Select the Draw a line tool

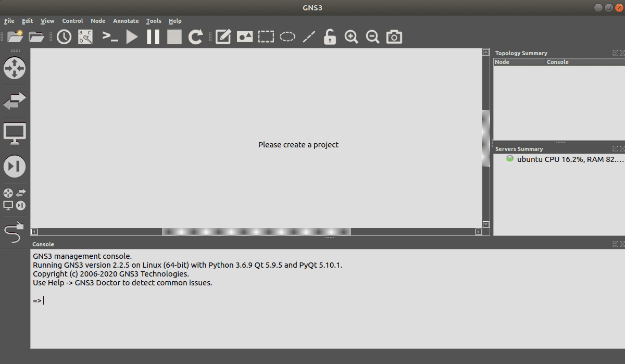[309, 37]
